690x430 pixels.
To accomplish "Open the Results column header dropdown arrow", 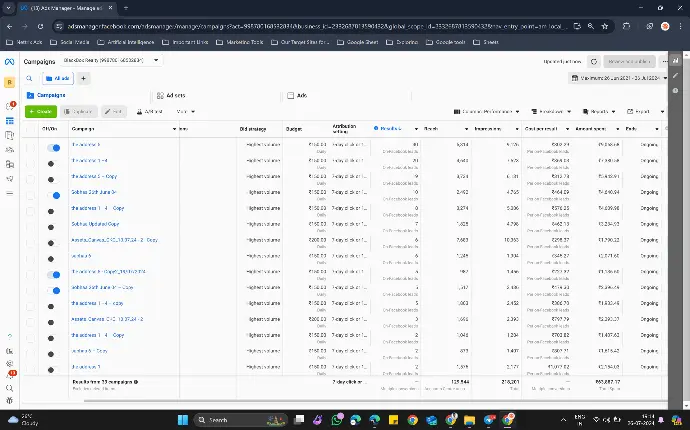I will pyautogui.click(x=416, y=129).
